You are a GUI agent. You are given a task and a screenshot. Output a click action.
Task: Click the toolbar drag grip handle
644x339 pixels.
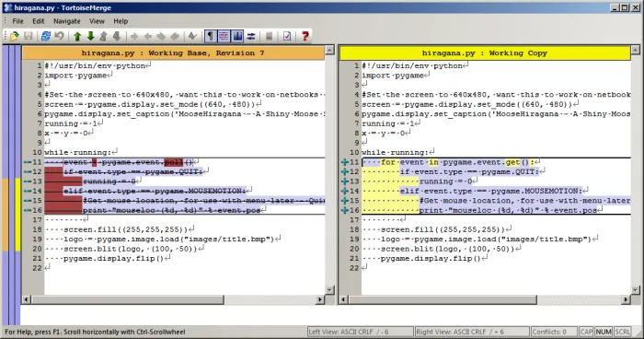pos(6,36)
